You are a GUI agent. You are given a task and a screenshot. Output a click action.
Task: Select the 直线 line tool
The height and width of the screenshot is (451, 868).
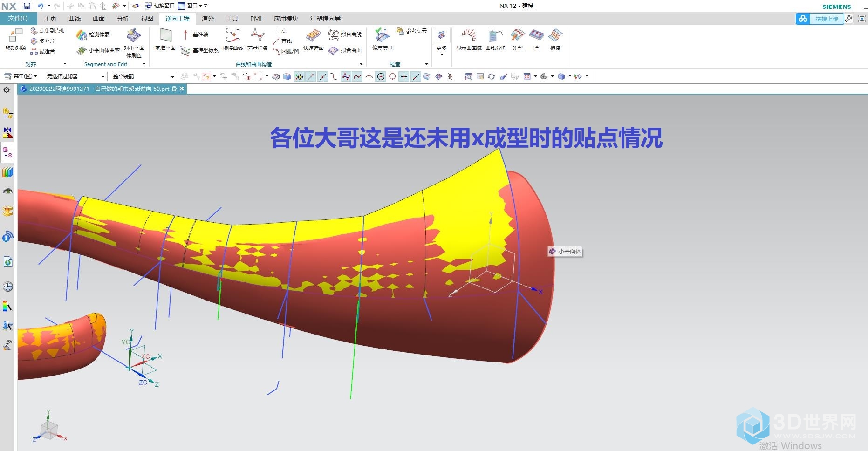tap(282, 41)
